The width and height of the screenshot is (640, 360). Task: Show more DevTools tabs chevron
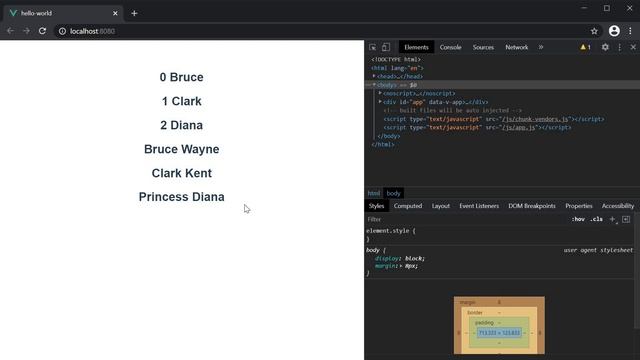[x=541, y=47]
